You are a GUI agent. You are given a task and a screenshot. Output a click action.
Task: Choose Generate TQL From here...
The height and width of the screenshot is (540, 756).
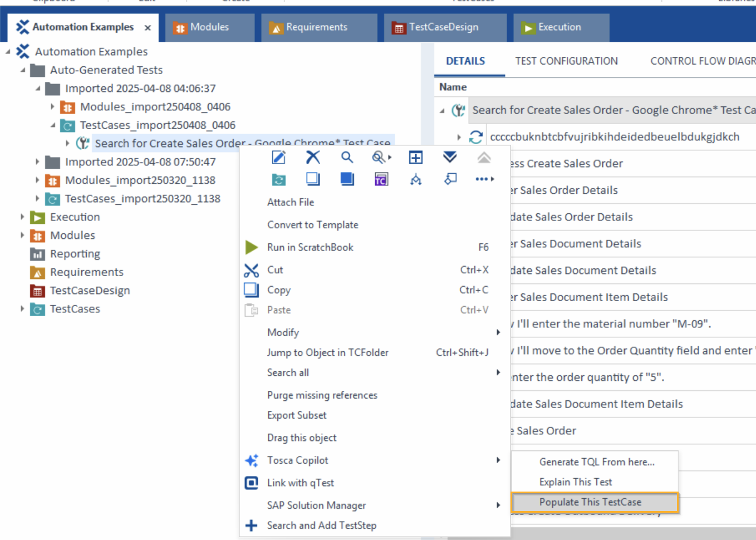click(x=597, y=462)
